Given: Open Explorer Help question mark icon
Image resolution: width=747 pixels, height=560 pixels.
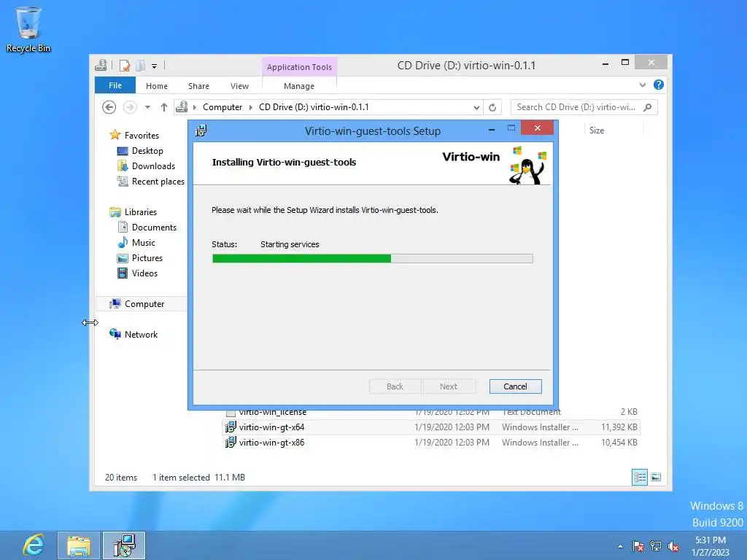Looking at the screenshot, I should tap(659, 85).
